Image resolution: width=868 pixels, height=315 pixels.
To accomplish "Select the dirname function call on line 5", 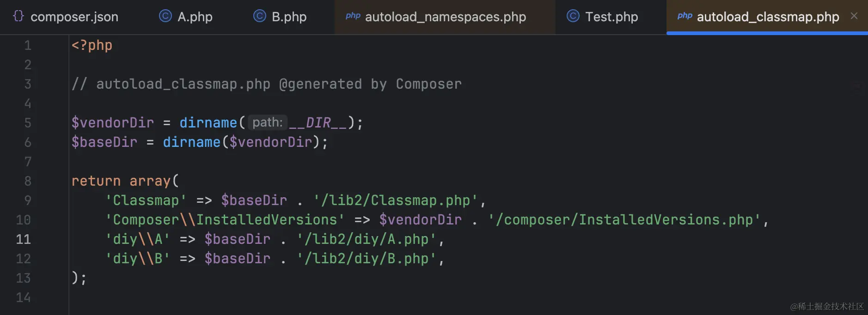I will [208, 122].
